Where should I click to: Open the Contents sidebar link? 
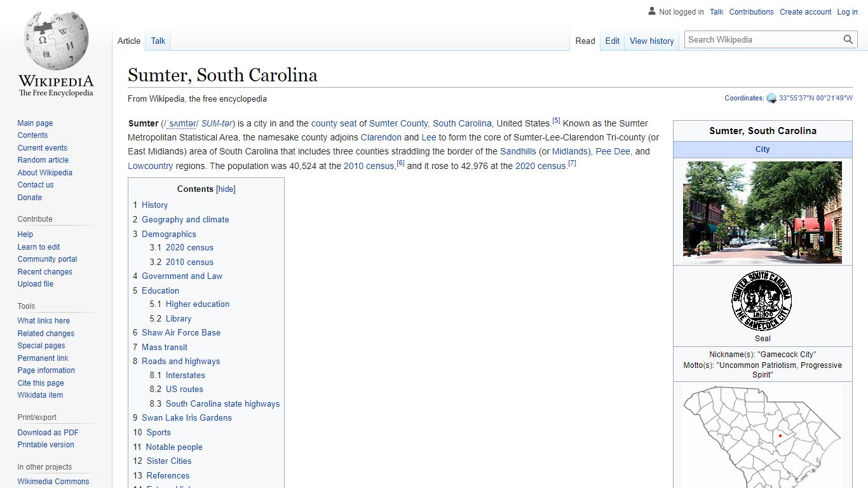pyautogui.click(x=32, y=135)
